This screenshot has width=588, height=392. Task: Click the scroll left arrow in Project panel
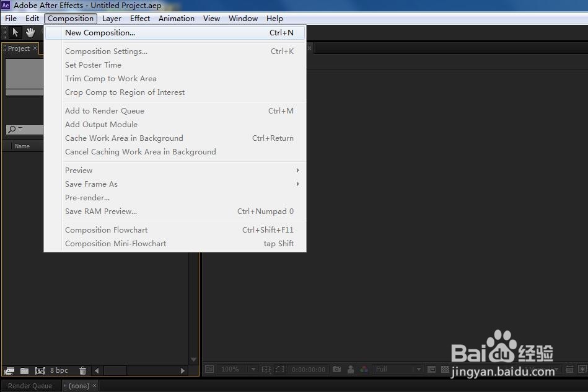[97, 370]
